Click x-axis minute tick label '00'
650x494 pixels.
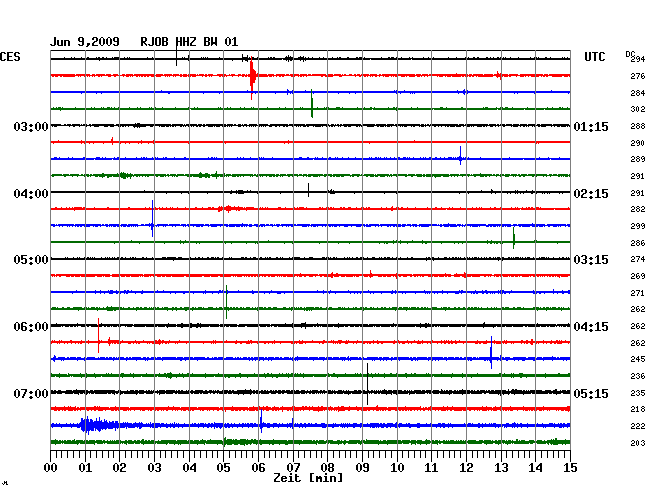pos(51,468)
